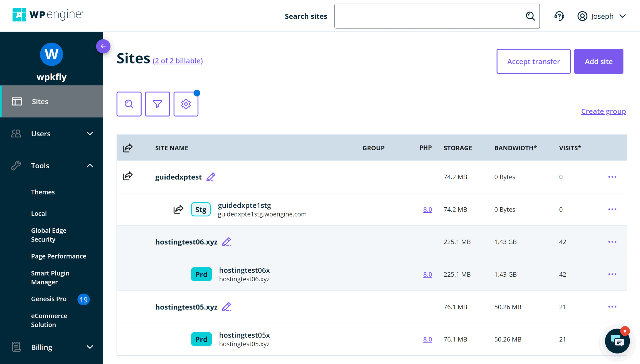The width and height of the screenshot is (640, 364).
Task: Open Global Edge Security
Action: (x=49, y=235)
